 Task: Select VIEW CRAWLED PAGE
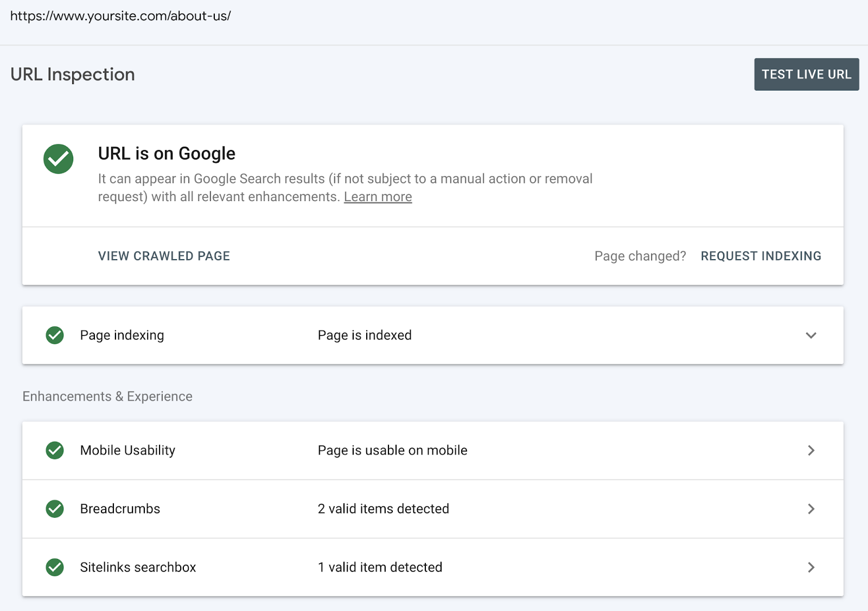[x=164, y=256]
